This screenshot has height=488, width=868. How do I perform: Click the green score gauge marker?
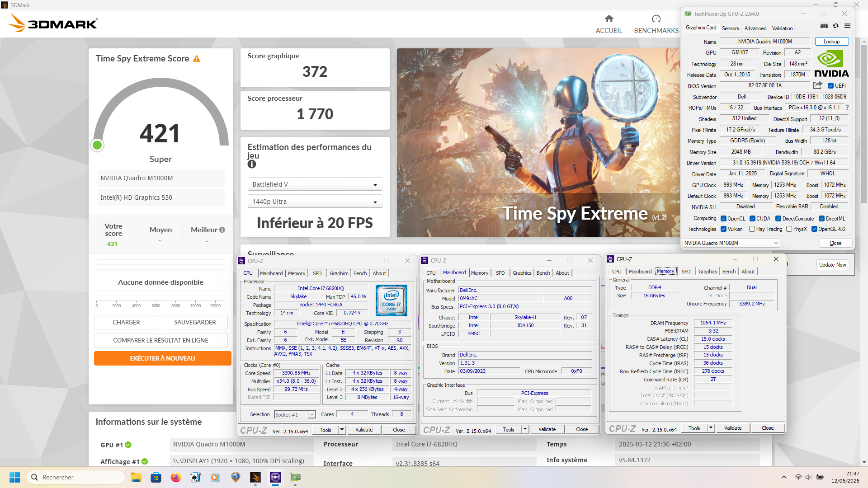click(97, 145)
